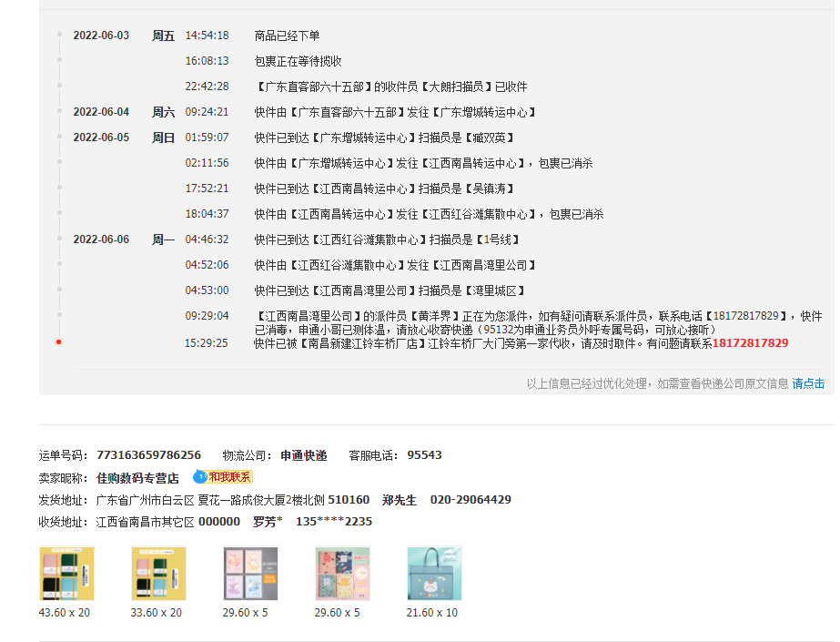Click the 04:53:00 entry scanned by 湾里城区

coord(390,290)
